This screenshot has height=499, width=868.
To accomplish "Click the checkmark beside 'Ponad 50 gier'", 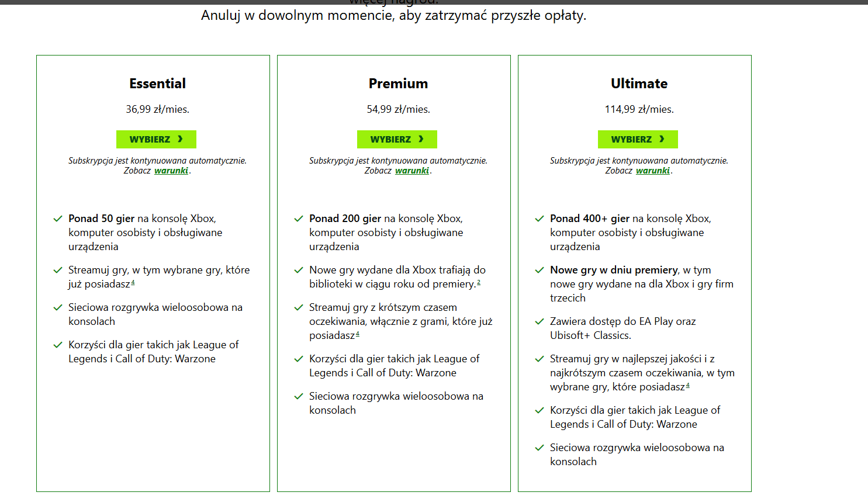I will [58, 219].
